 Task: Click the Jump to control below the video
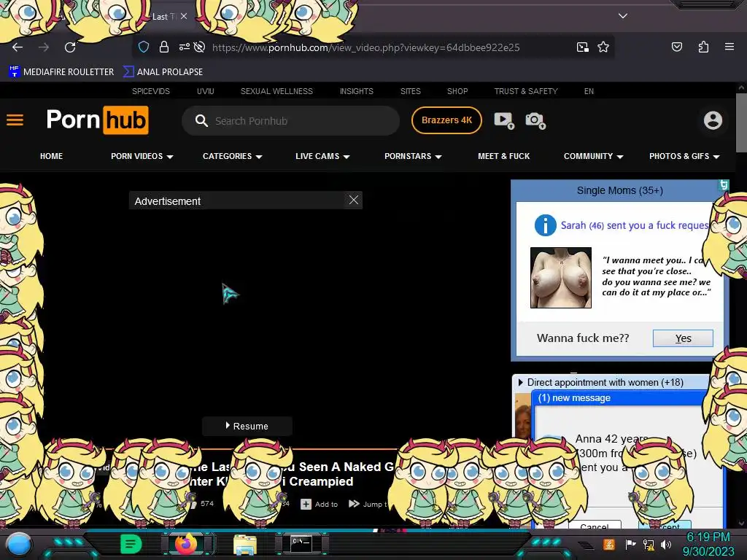pos(368,504)
